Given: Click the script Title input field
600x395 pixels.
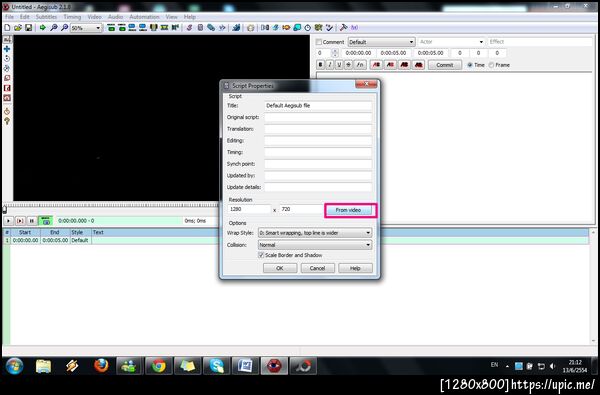Looking at the screenshot, I should click(318, 106).
